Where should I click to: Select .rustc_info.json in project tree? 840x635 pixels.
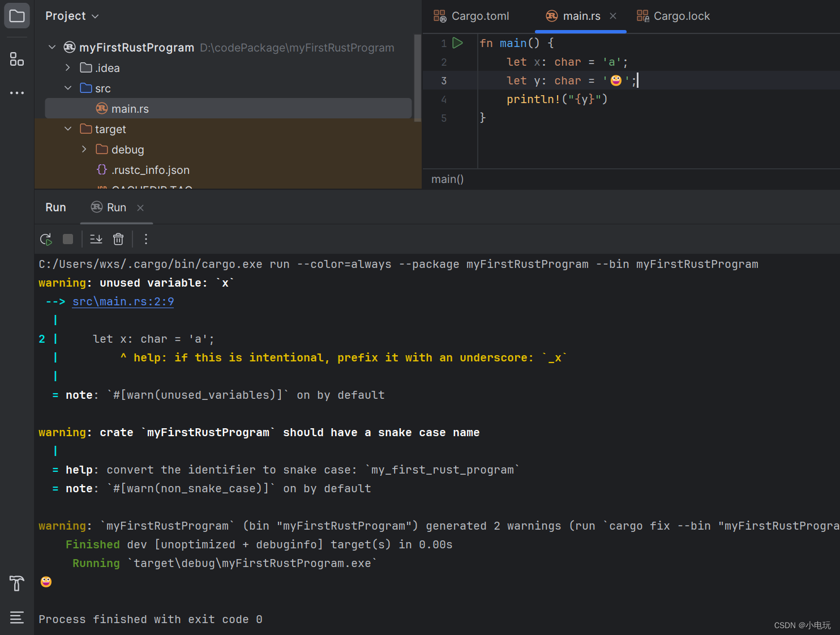click(228, 169)
